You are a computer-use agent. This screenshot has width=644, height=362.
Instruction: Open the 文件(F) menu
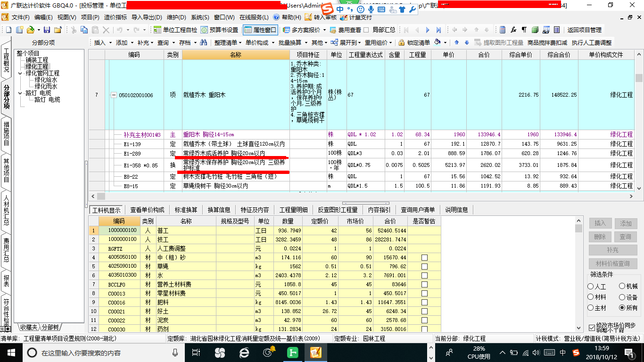tap(20, 17)
